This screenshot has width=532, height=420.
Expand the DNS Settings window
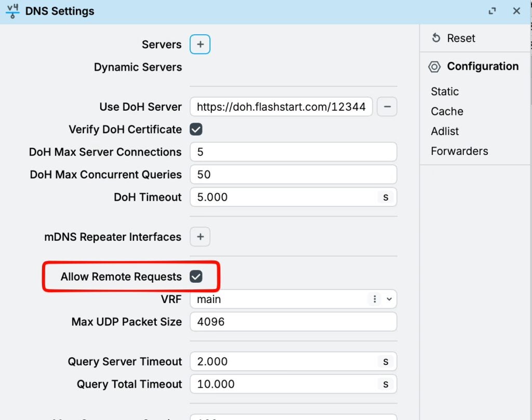[492, 11]
